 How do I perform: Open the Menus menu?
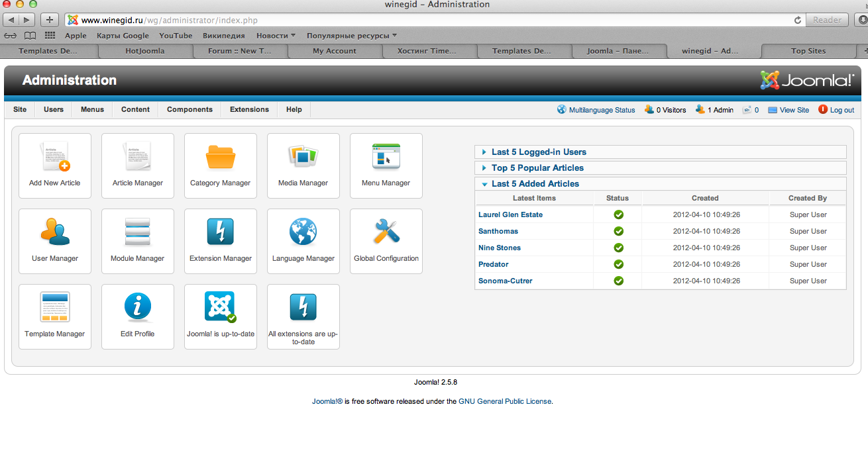pyautogui.click(x=93, y=109)
